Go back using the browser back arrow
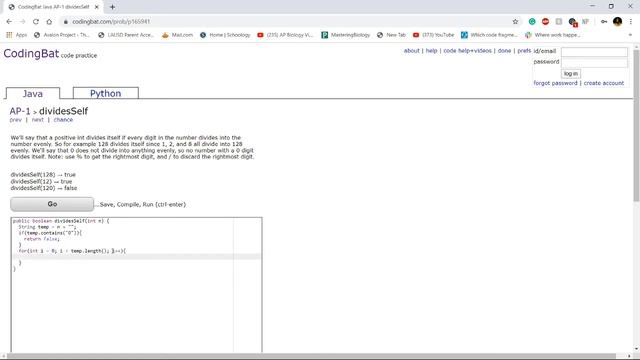Viewport: 640px width, 360px height. (9, 22)
